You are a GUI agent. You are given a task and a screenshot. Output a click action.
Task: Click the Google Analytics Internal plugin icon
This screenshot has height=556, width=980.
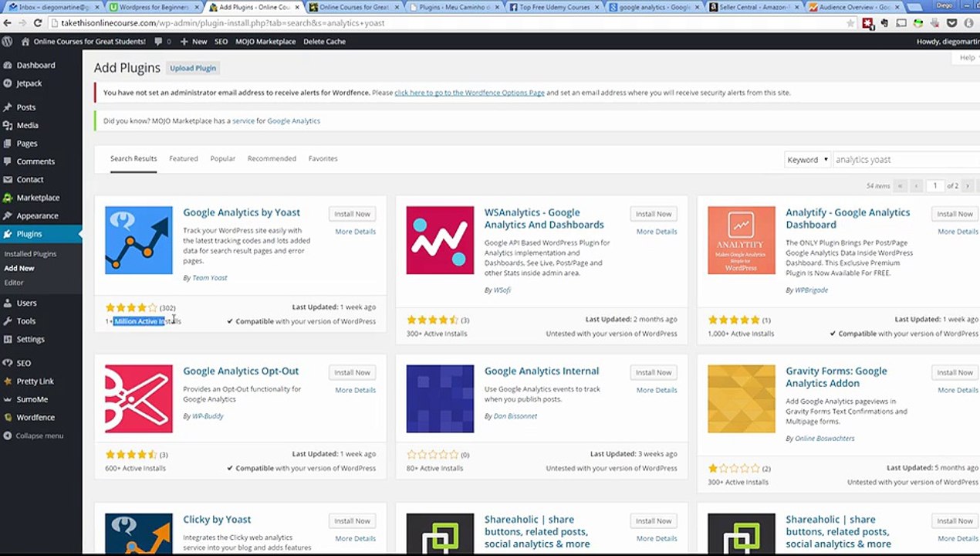click(440, 398)
